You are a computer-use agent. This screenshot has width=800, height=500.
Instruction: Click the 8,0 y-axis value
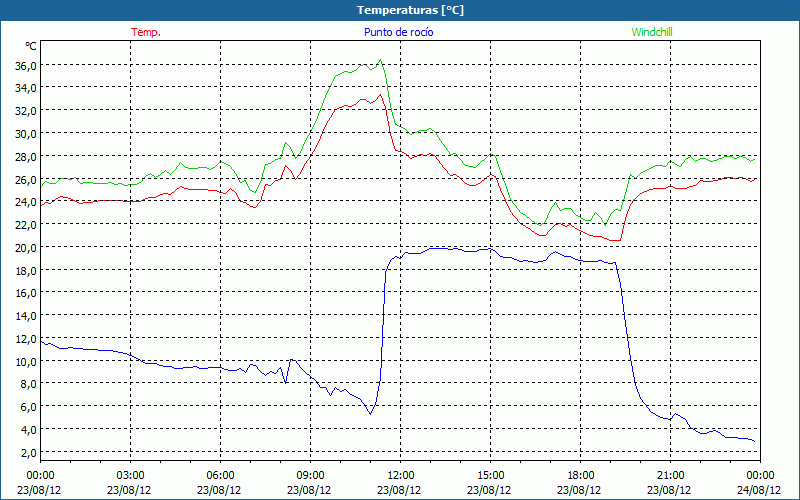click(29, 384)
